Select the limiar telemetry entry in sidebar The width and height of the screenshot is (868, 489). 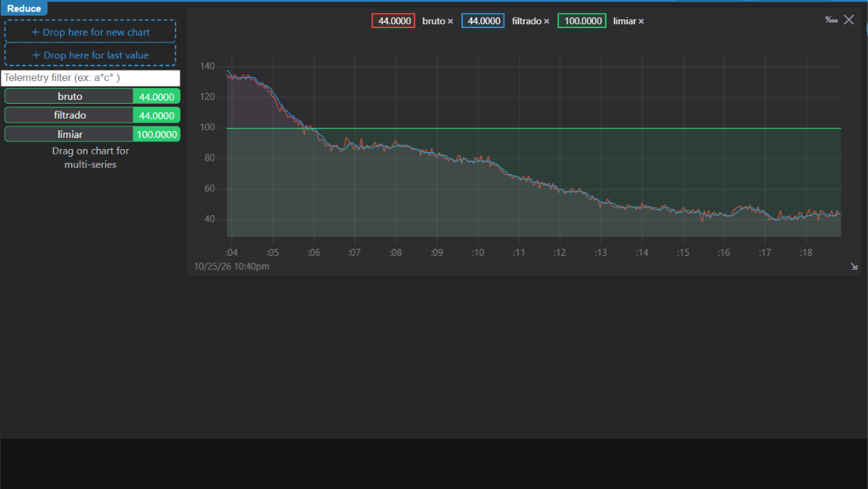92,134
